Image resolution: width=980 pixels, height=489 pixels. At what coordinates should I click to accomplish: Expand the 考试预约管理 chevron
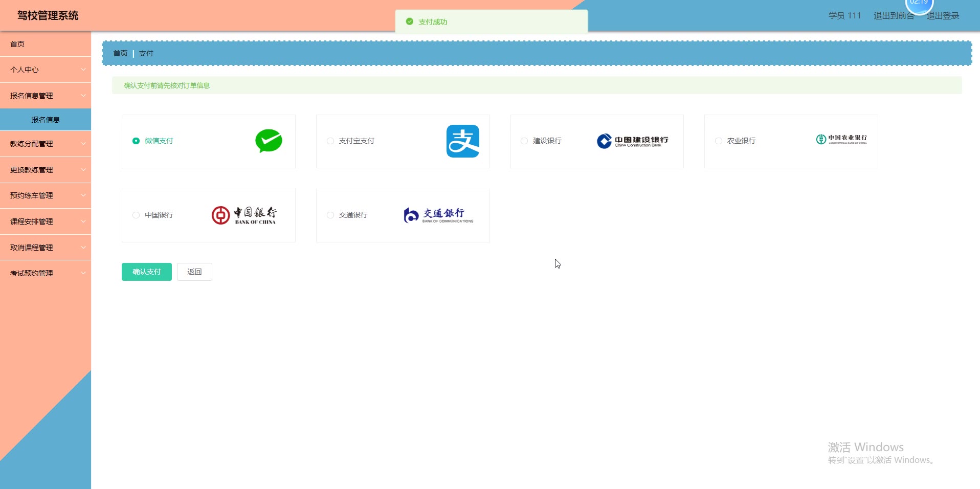[83, 273]
